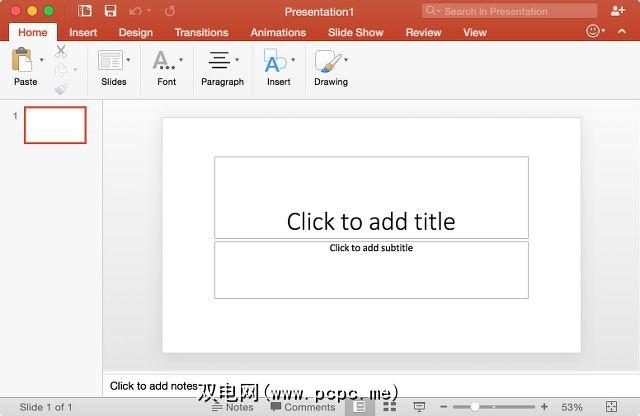640x416 pixels.
Task: Toggle the Notes pane button
Action: tap(233, 407)
